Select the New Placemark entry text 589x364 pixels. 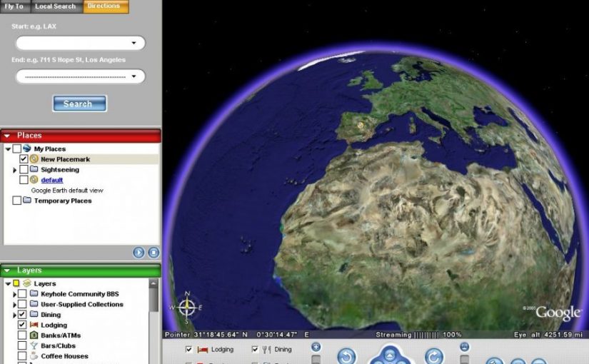click(x=66, y=159)
